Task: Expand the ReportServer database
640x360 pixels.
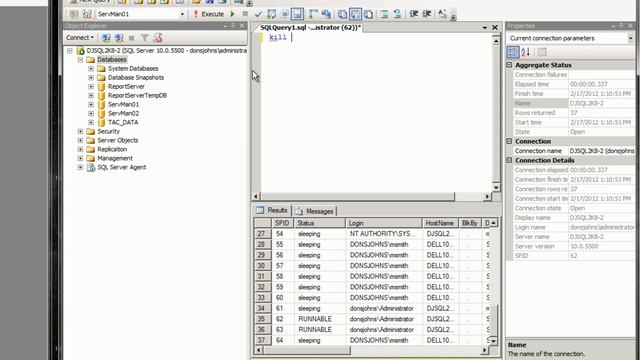Action: [91, 87]
